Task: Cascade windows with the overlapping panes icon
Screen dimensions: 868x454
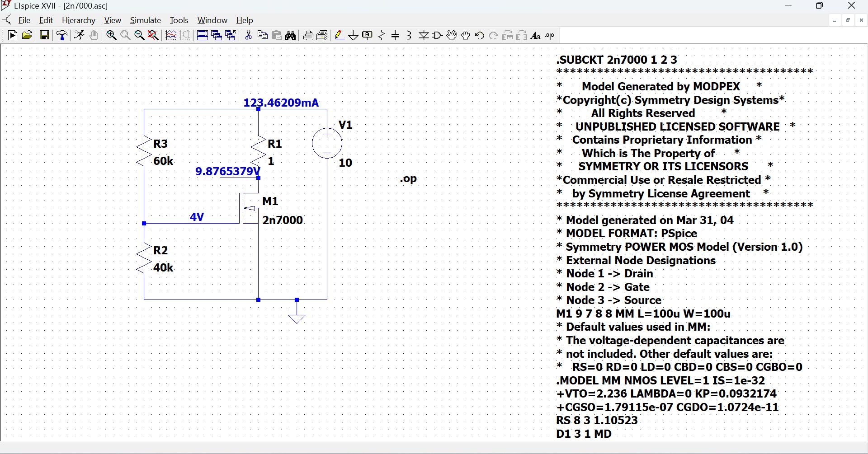Action: (x=217, y=36)
